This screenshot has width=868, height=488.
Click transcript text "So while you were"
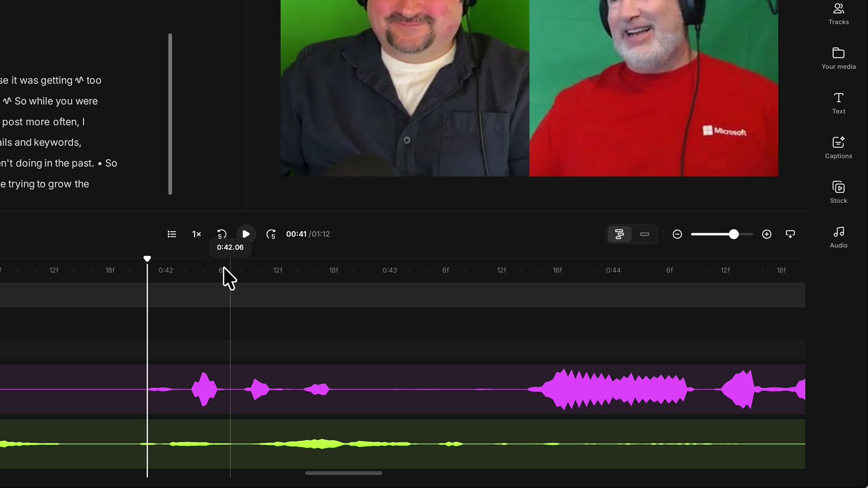tap(56, 101)
